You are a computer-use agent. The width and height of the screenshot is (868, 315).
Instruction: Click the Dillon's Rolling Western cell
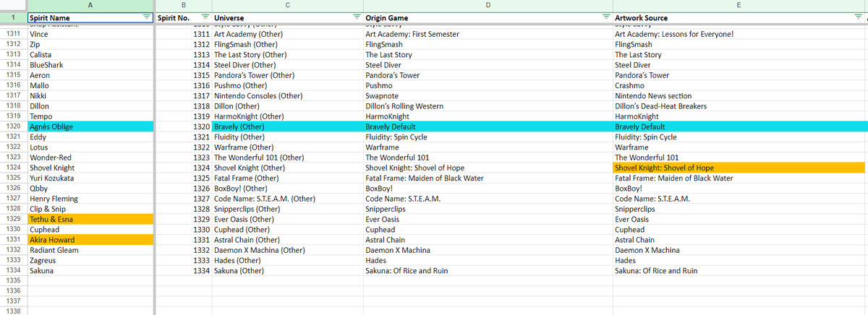click(488, 106)
